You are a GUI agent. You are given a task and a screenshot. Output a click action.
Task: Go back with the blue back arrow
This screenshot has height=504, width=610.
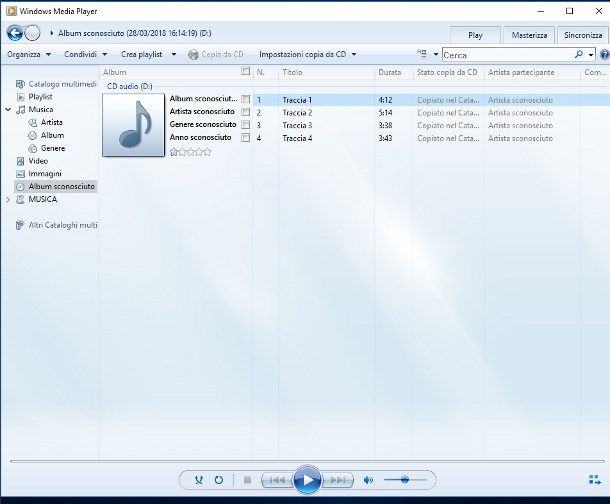15,33
